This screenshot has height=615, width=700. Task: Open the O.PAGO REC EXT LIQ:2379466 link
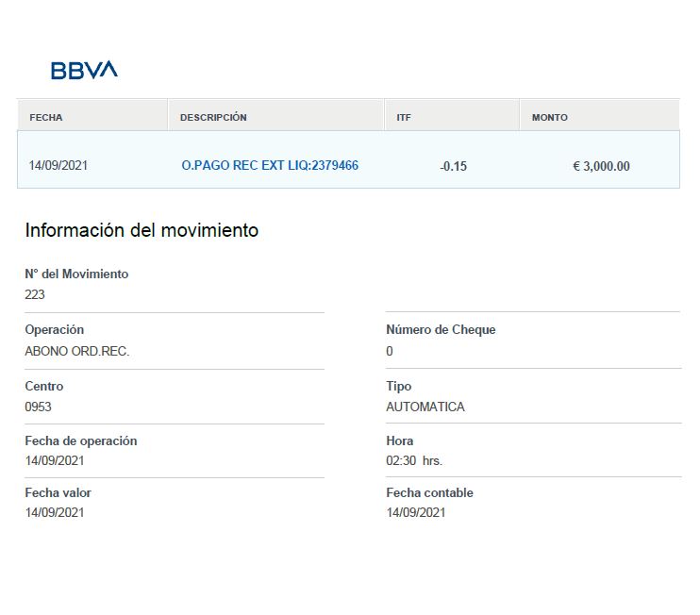270,166
